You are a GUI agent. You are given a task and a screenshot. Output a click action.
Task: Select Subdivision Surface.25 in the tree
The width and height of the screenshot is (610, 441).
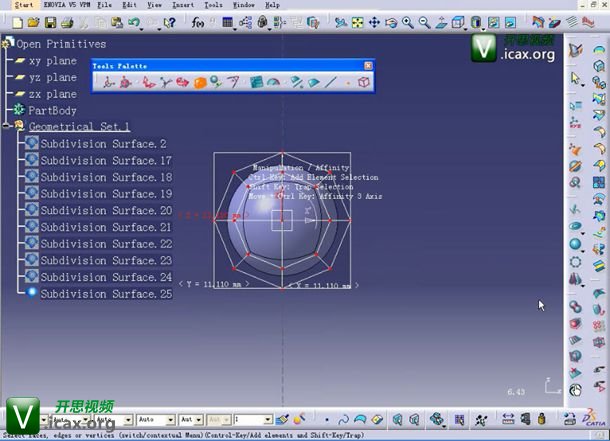[x=106, y=294]
